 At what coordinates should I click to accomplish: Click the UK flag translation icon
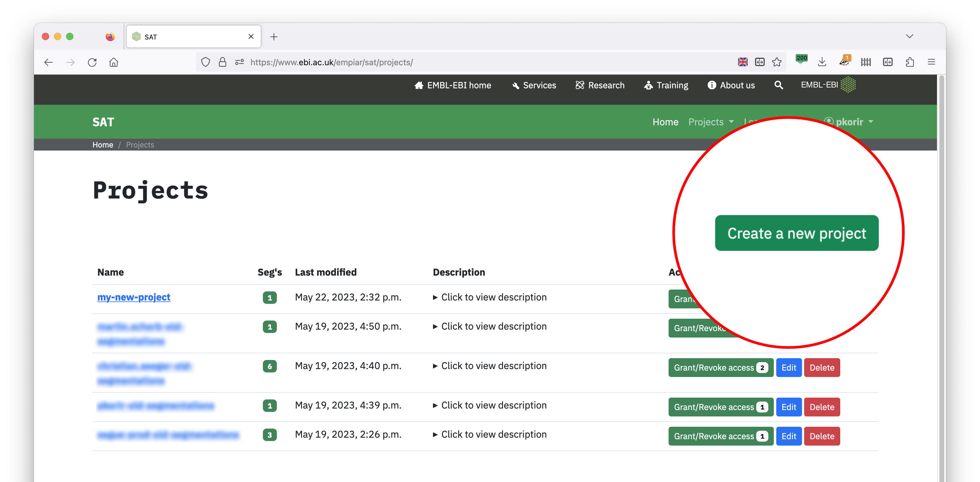pyautogui.click(x=742, y=62)
